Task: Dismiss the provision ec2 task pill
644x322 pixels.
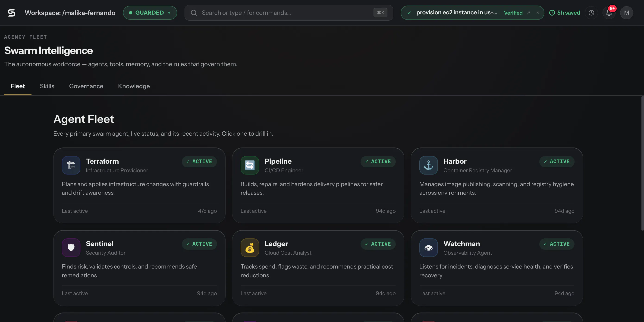Action: click(538, 13)
